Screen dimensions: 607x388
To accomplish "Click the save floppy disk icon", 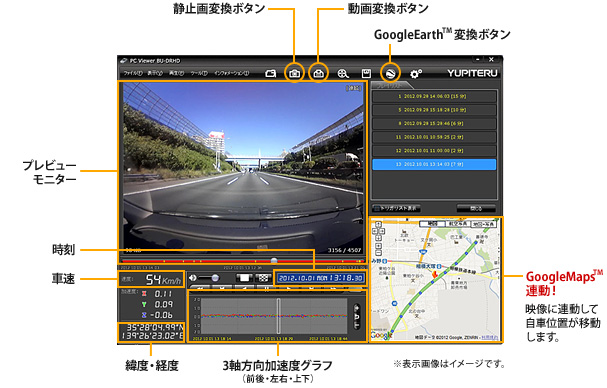I will pyautogui.click(x=366, y=73).
